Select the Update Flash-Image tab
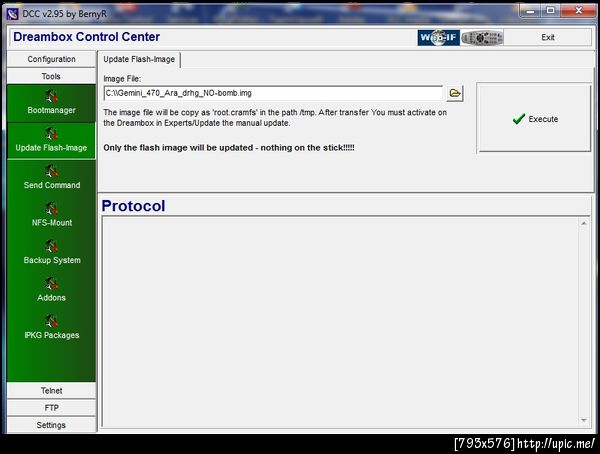The height and width of the screenshot is (454, 600). (x=139, y=59)
